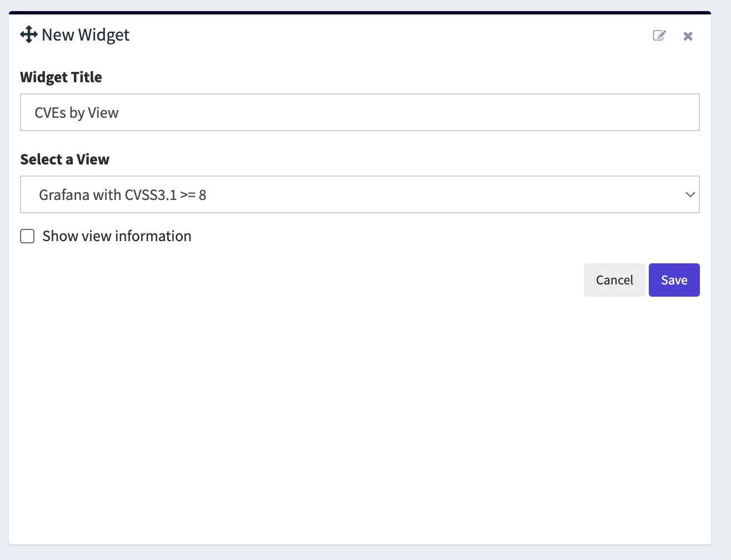Click the gray background below the widget panel

click(360, 553)
